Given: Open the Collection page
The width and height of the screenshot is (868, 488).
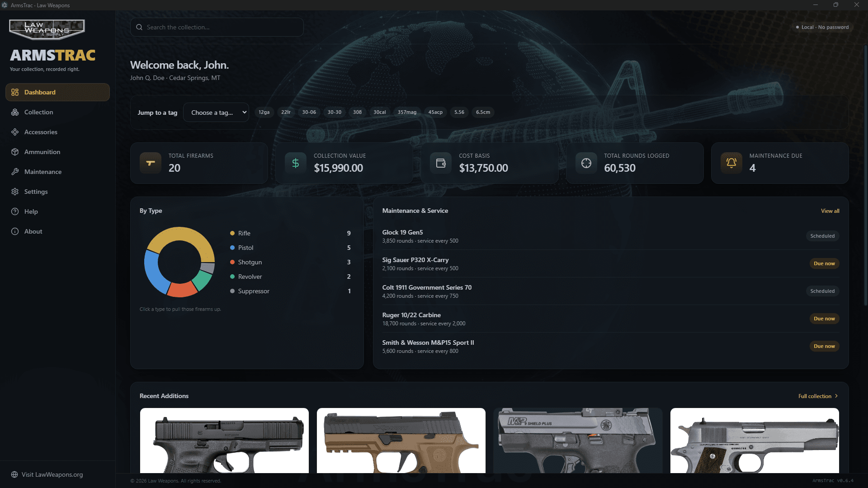Looking at the screenshot, I should point(57,112).
